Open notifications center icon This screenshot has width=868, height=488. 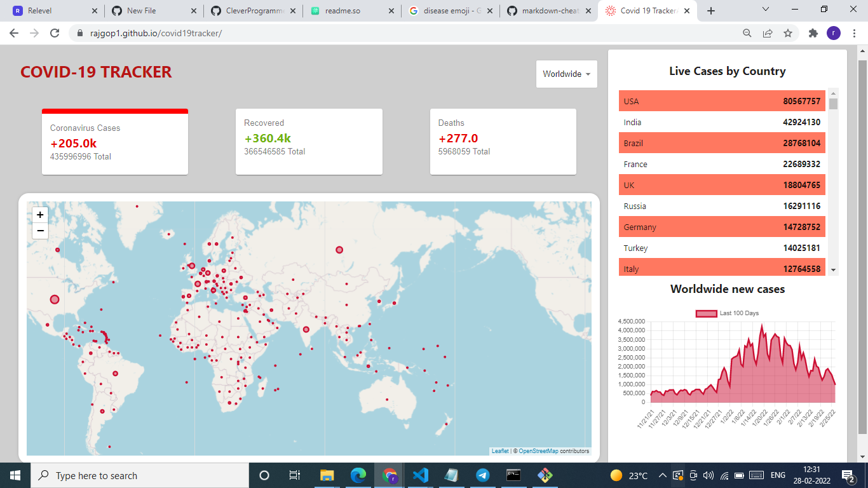point(848,475)
